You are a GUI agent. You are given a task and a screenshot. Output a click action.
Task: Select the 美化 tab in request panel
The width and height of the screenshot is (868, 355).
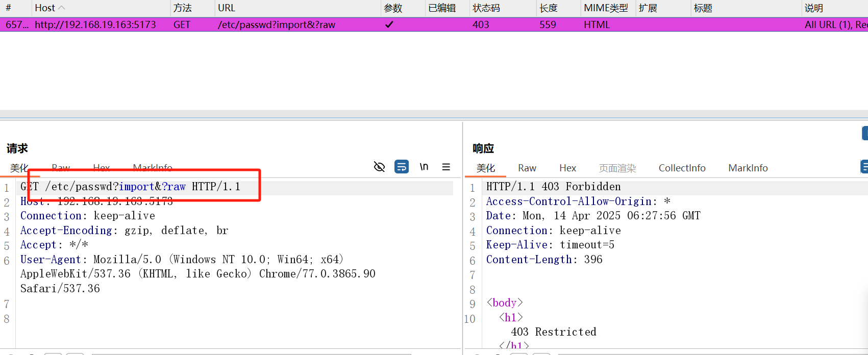pos(19,168)
